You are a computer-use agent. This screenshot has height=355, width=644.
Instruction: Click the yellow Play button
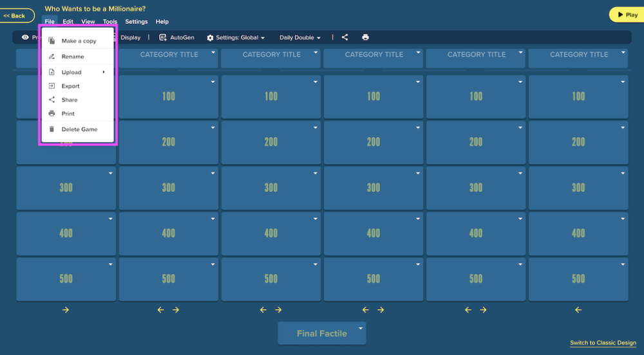627,15
